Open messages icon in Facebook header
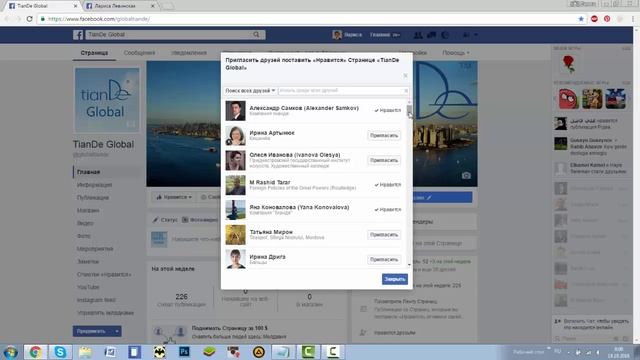The width and height of the screenshot is (640, 360). click(431, 35)
